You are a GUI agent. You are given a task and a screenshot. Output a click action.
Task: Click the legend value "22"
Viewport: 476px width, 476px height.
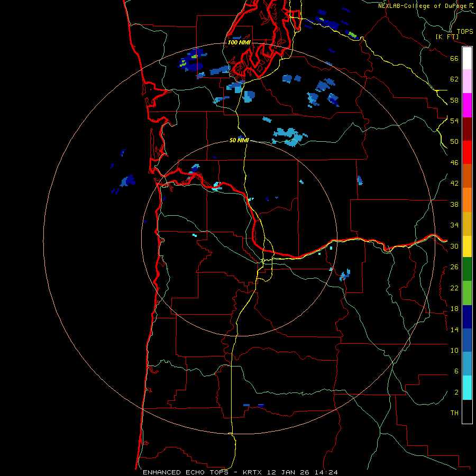[x=454, y=288]
